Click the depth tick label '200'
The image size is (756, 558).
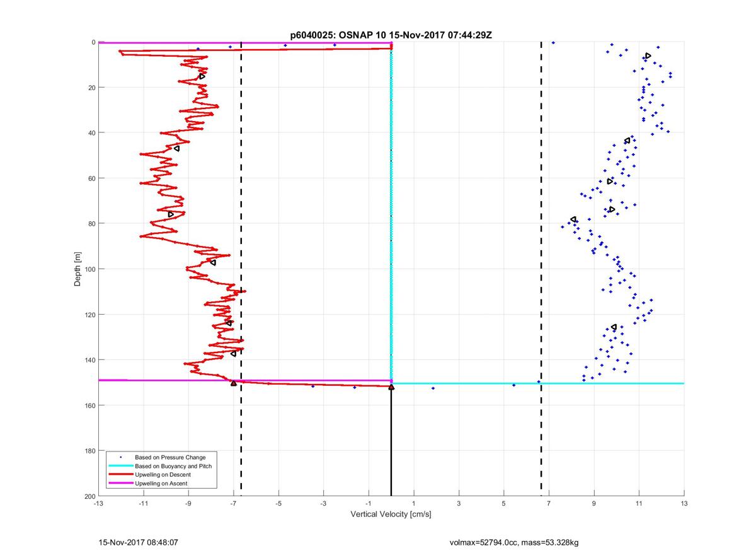90,496
